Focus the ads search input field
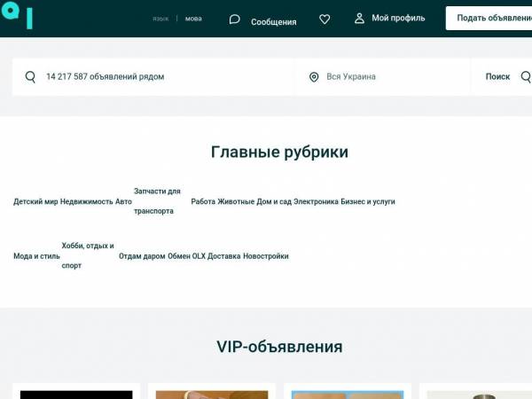This screenshot has width=532, height=399. pos(153,77)
